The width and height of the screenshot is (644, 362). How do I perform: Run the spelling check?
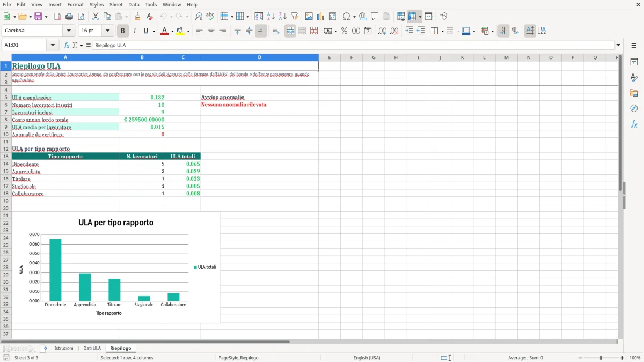pyautogui.click(x=210, y=17)
